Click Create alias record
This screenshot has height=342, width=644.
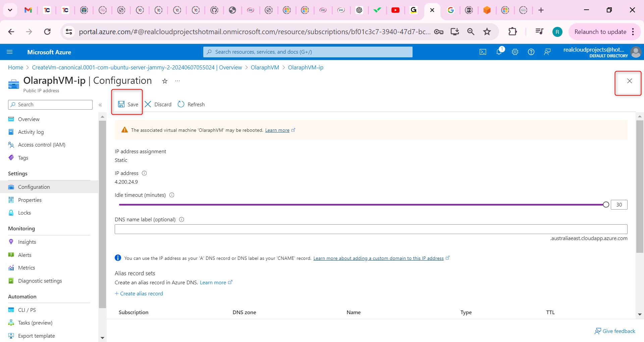[139, 294]
